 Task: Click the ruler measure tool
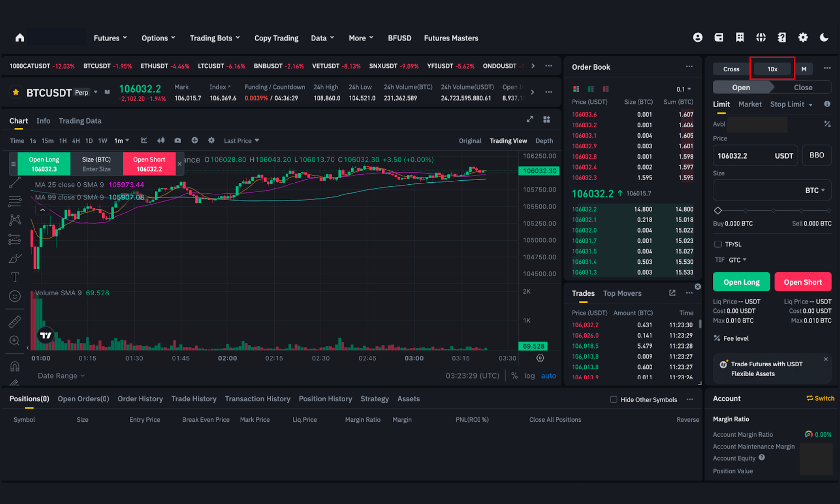15,322
